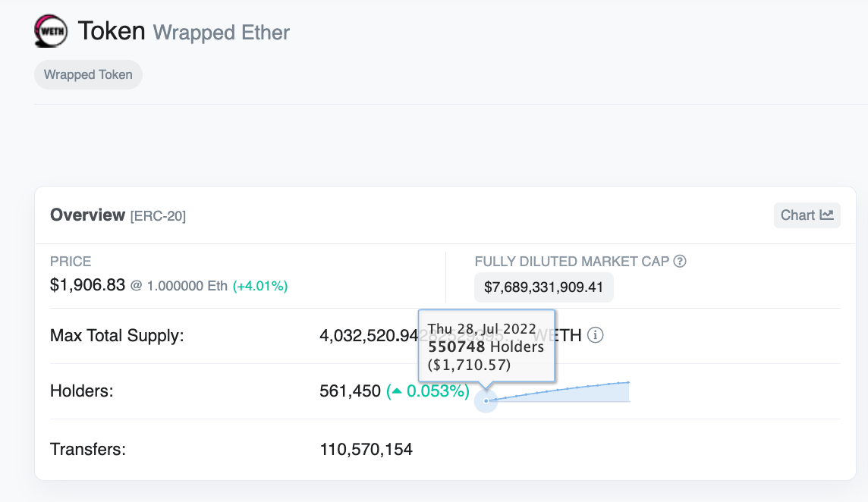This screenshot has height=502, width=868.
Task: Click the 110,570,154 transfers value
Action: tap(366, 449)
